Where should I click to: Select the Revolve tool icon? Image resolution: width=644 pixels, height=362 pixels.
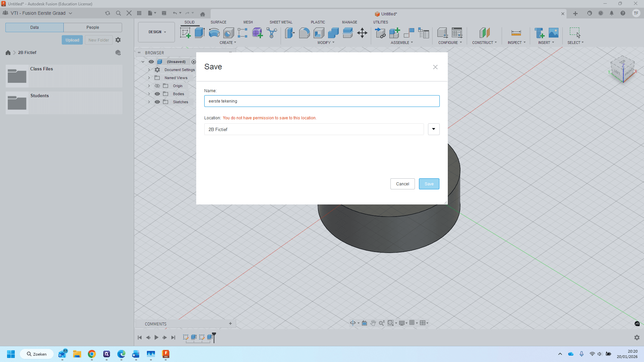click(x=214, y=33)
